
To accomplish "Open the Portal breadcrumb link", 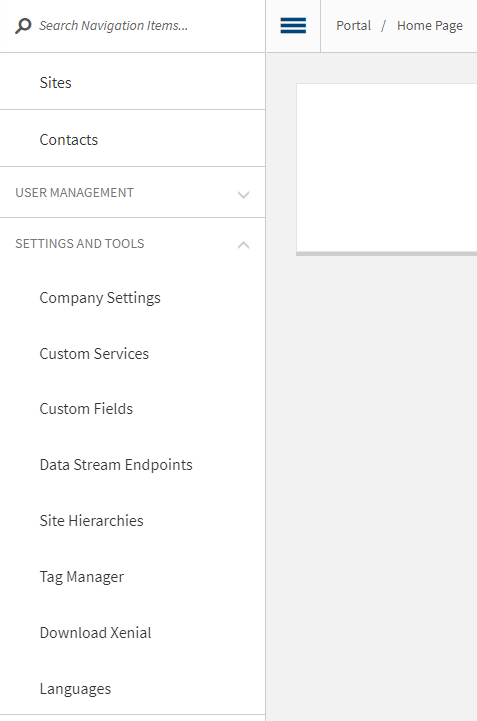I will [x=353, y=26].
